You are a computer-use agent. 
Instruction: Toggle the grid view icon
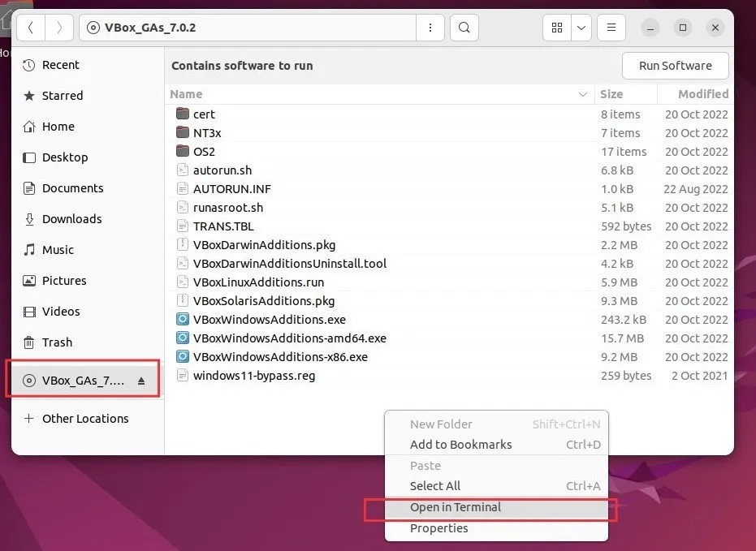pos(557,28)
